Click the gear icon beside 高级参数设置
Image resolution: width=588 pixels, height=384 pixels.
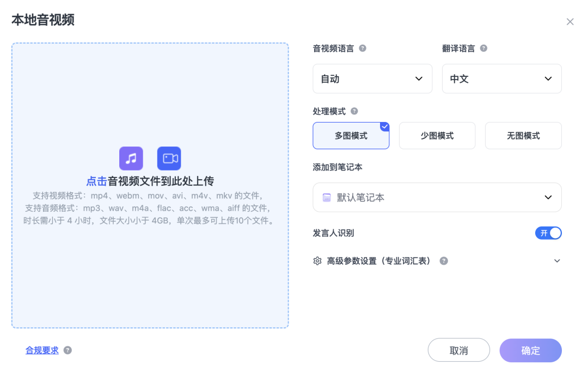coord(317,261)
